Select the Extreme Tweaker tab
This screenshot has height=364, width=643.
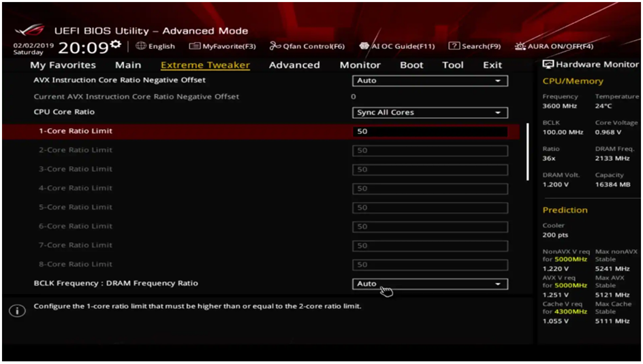point(205,65)
